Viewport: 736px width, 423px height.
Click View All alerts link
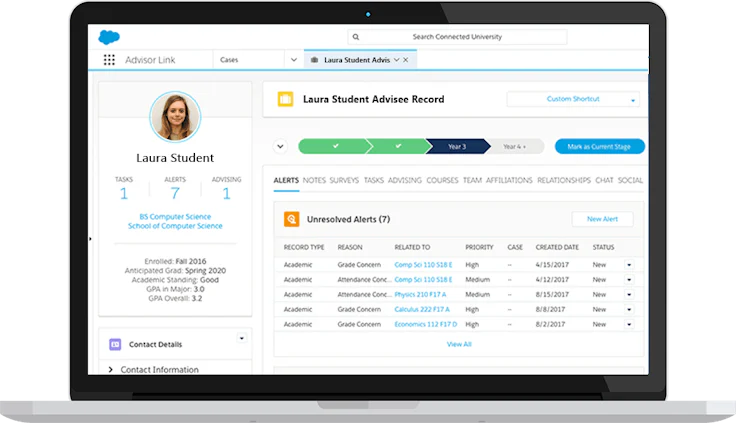pos(459,344)
